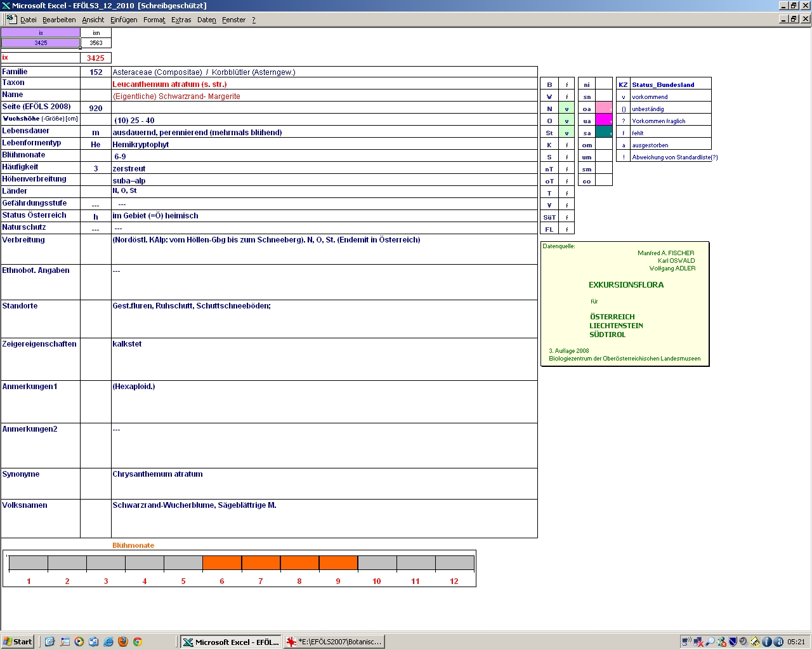The image size is (812, 650).
Task: Click the teal sa color cell
Action: (604, 132)
